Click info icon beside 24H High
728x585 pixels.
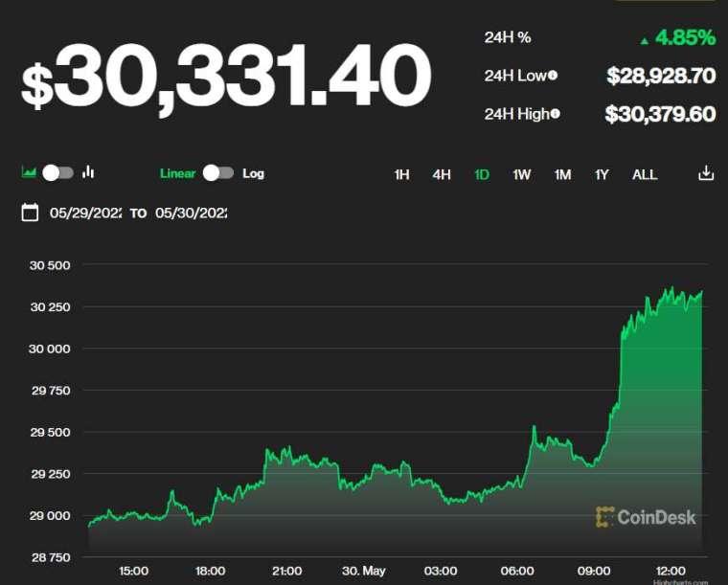[x=556, y=114]
